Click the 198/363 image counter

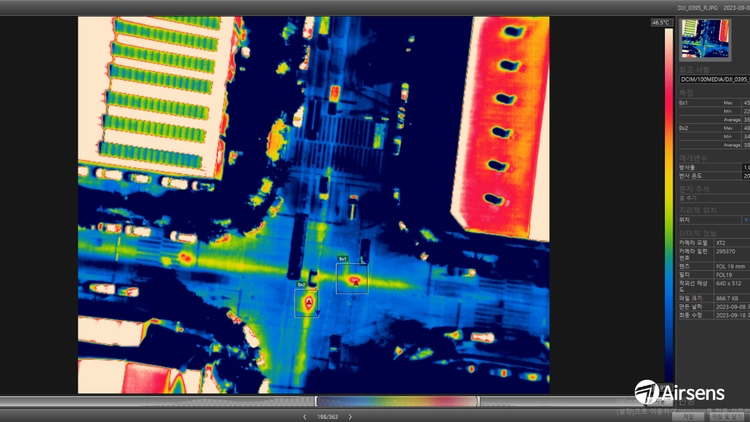tap(327, 417)
